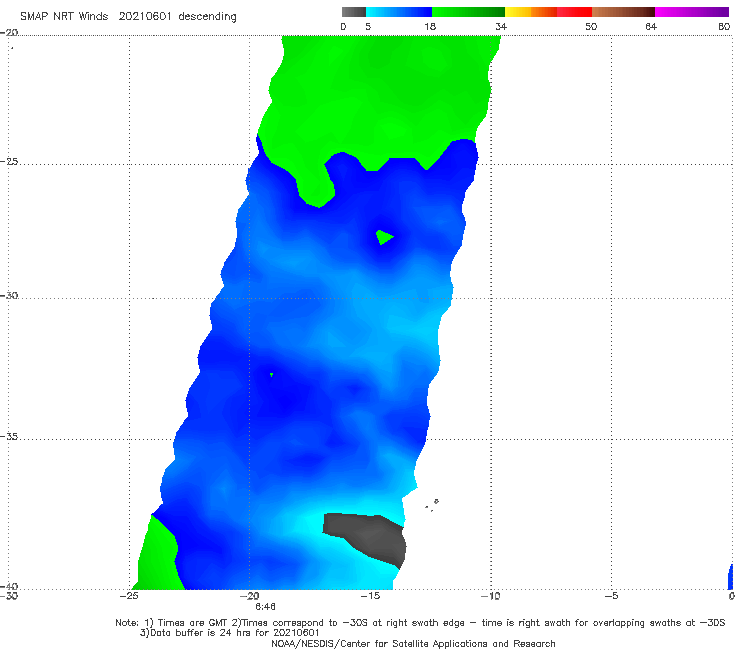Click the longitude axis label '-15'
This screenshot has width=740, height=650.
click(x=370, y=596)
